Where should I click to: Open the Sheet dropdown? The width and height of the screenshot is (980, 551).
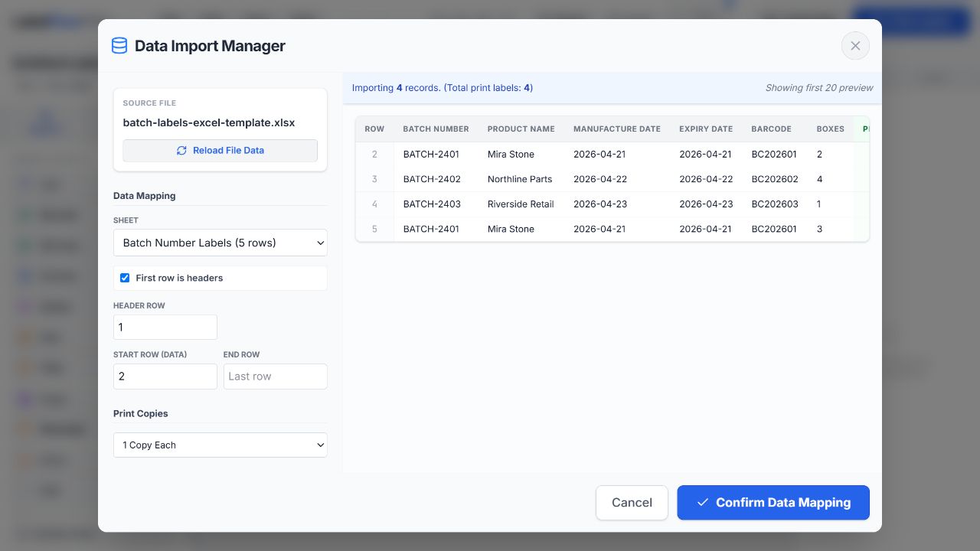tap(220, 243)
